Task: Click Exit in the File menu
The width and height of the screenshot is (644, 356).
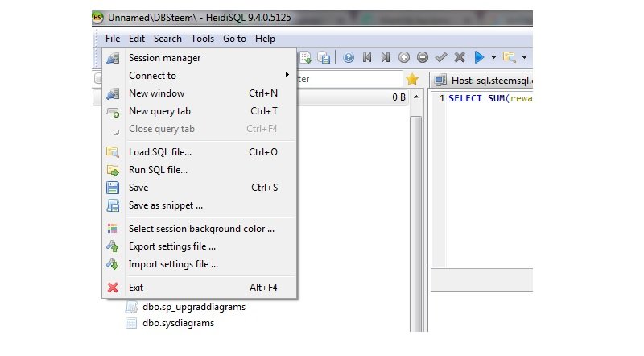Action: 199,288
